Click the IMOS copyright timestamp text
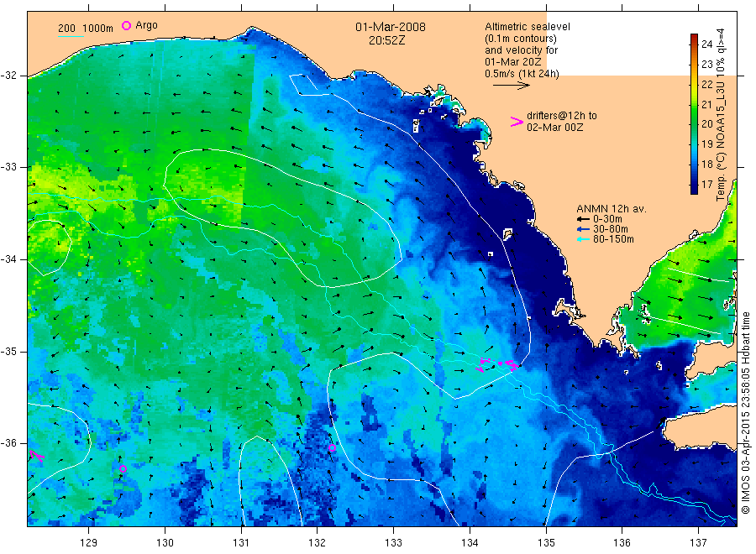 [x=745, y=413]
